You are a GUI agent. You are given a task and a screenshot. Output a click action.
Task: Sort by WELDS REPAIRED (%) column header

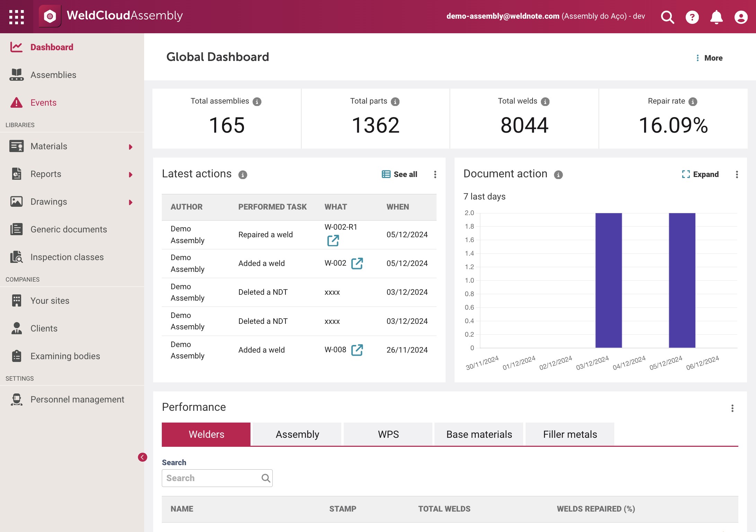(596, 509)
